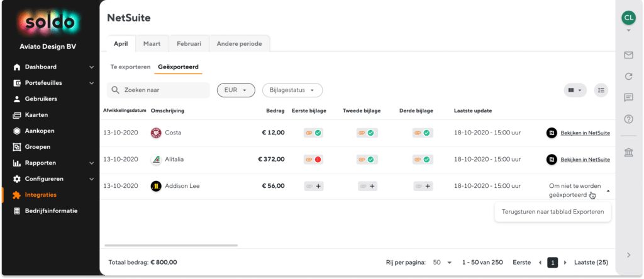The image size is (644, 279).
Task: Open the EUR currency dropdown
Action: tap(236, 90)
